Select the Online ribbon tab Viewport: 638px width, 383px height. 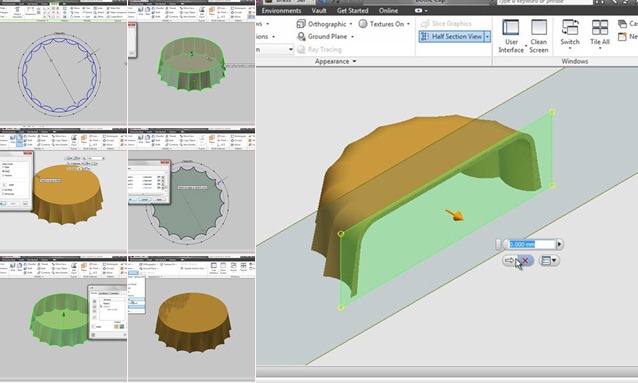pyautogui.click(x=388, y=10)
